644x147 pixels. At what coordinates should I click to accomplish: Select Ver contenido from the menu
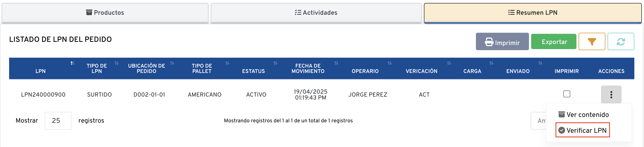(x=584, y=115)
